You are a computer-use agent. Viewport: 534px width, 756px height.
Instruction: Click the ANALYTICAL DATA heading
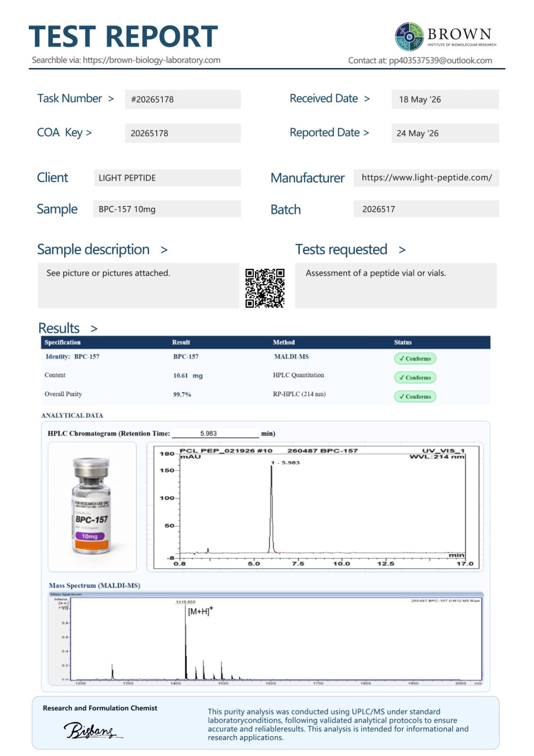pos(72,415)
